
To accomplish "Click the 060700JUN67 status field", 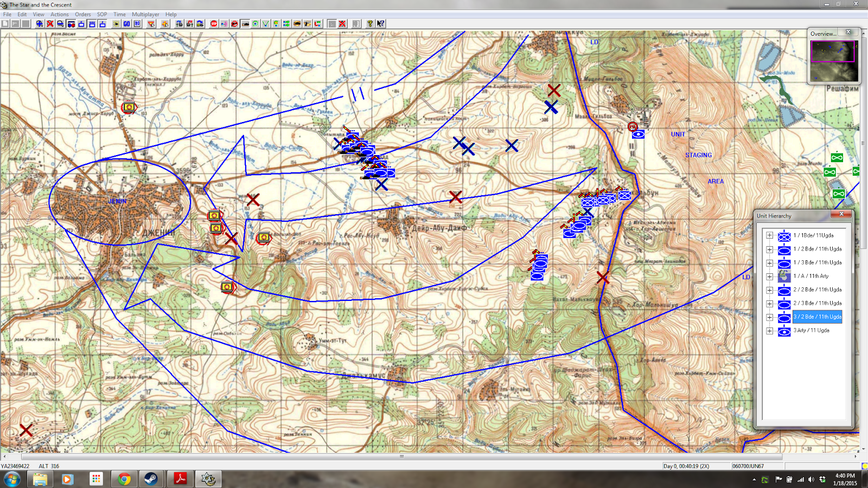I will [x=757, y=466].
